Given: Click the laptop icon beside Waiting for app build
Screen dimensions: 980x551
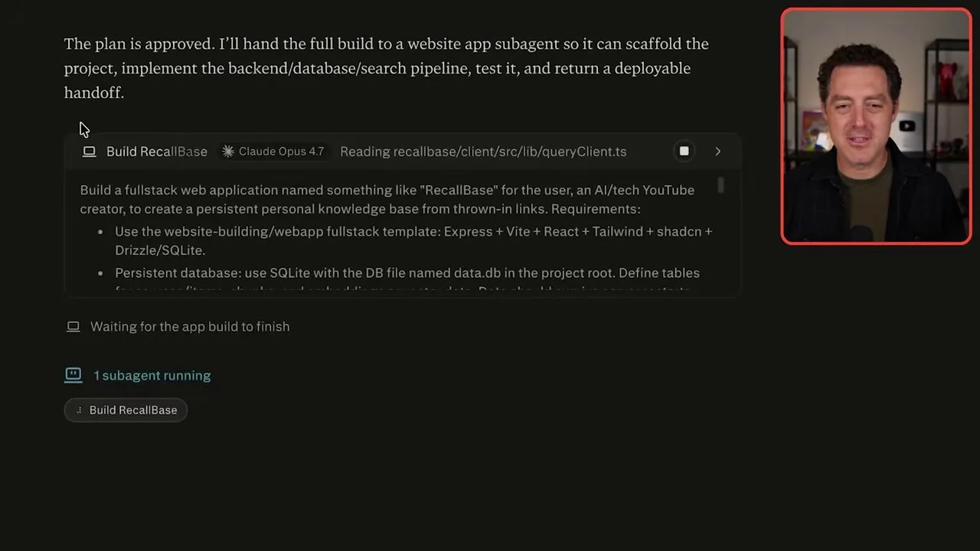Looking at the screenshot, I should [x=73, y=327].
